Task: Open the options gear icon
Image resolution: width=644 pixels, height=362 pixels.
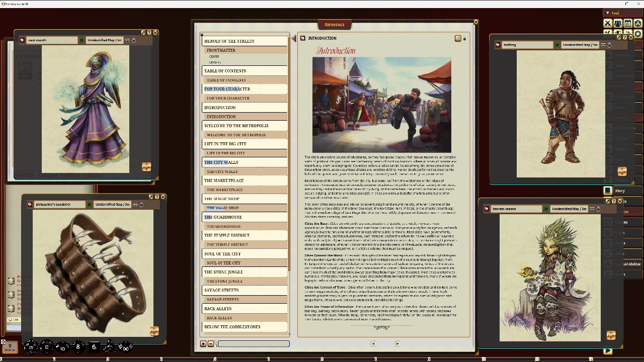Action: (637, 33)
